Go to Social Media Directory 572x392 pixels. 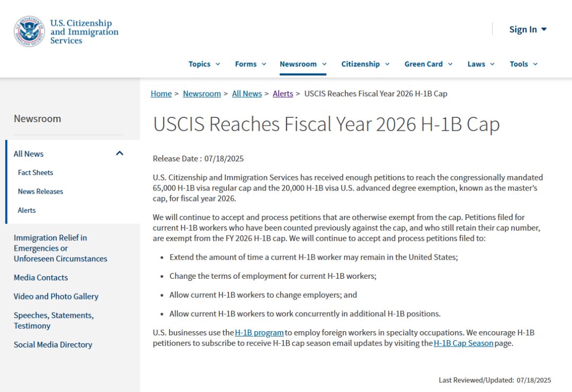pyautogui.click(x=53, y=344)
